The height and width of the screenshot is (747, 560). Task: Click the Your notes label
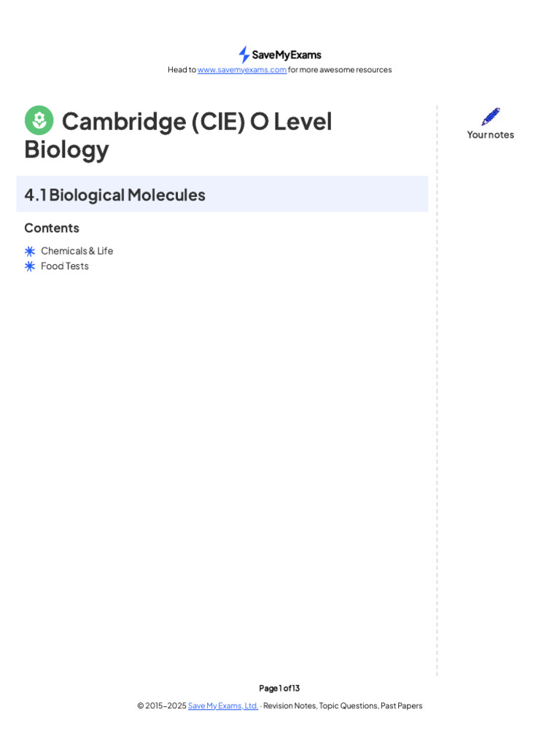(491, 134)
